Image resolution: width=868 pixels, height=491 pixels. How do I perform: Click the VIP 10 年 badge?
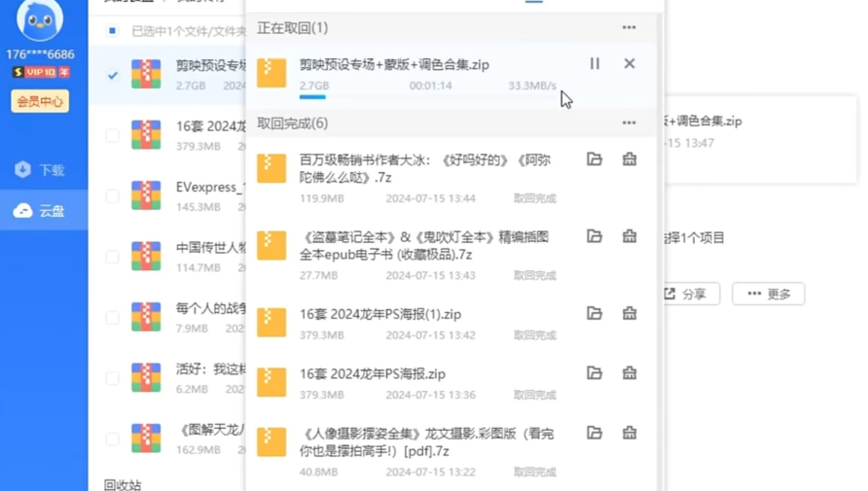(41, 72)
